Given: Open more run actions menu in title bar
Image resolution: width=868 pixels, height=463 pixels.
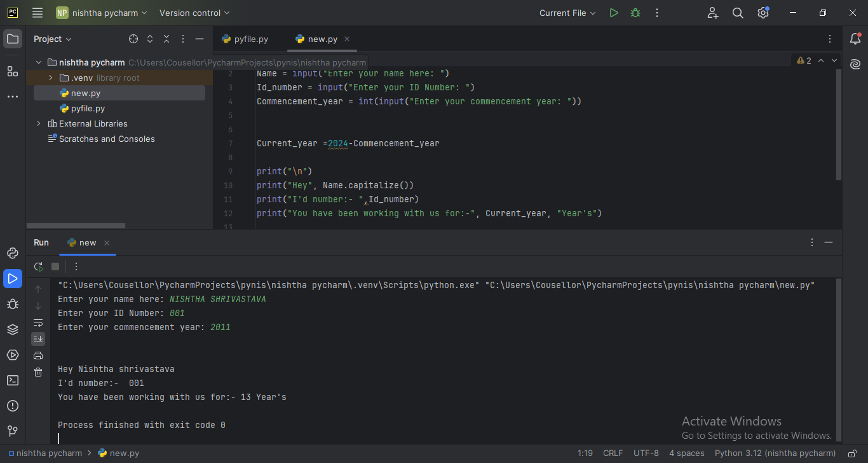Looking at the screenshot, I should pyautogui.click(x=657, y=13).
